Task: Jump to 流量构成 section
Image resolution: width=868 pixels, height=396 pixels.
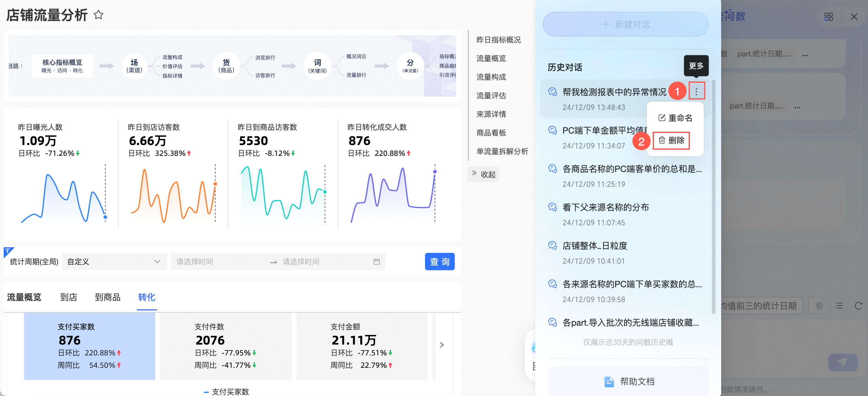Action: coord(491,77)
